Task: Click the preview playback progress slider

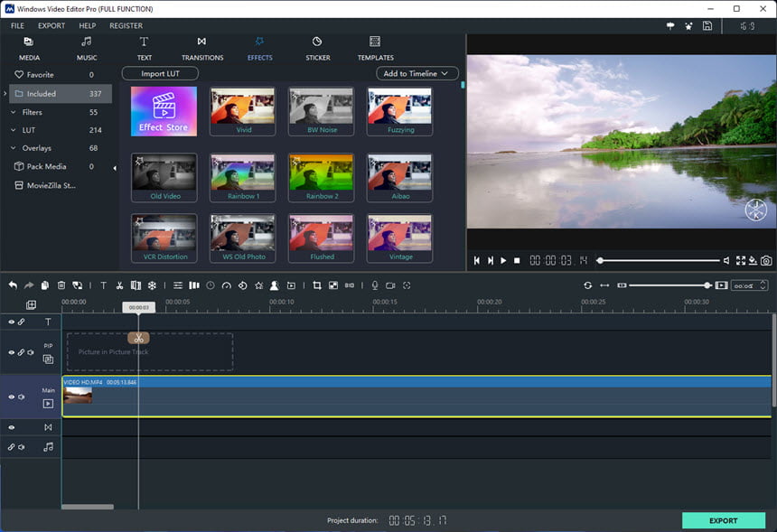Action: [659, 260]
